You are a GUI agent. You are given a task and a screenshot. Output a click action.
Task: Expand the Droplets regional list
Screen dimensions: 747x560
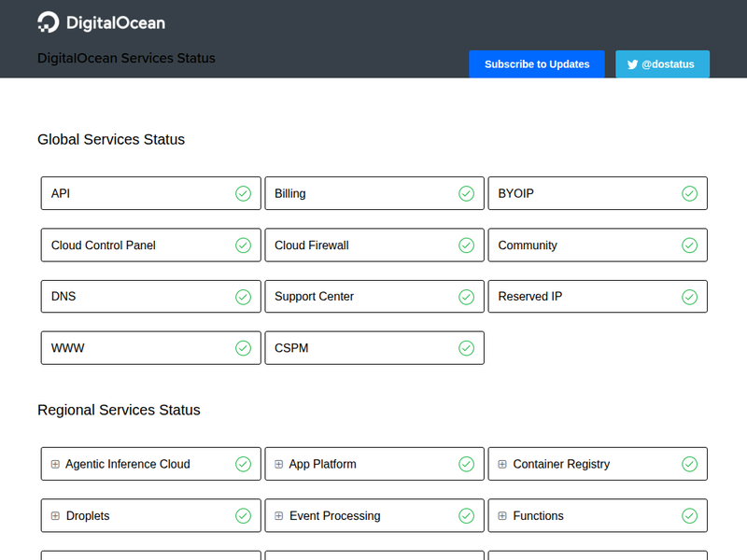[x=55, y=516]
